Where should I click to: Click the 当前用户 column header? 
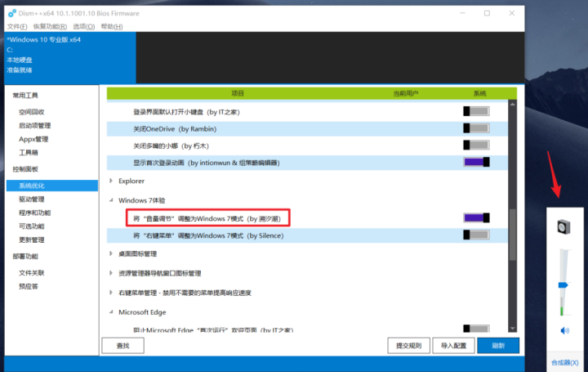pos(405,93)
